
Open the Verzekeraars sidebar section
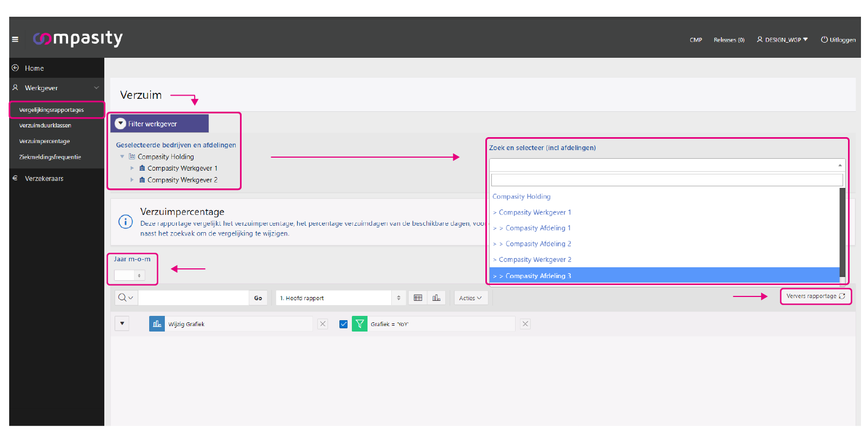(x=57, y=178)
